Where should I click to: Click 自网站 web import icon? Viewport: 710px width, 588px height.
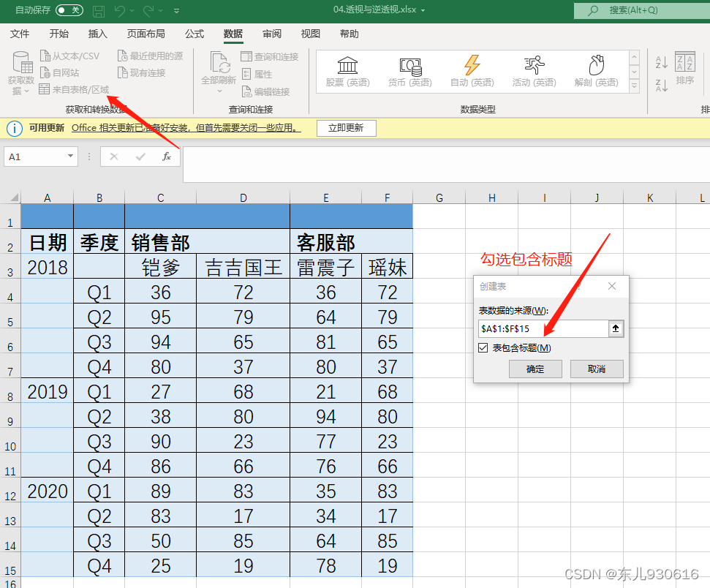click(x=45, y=72)
